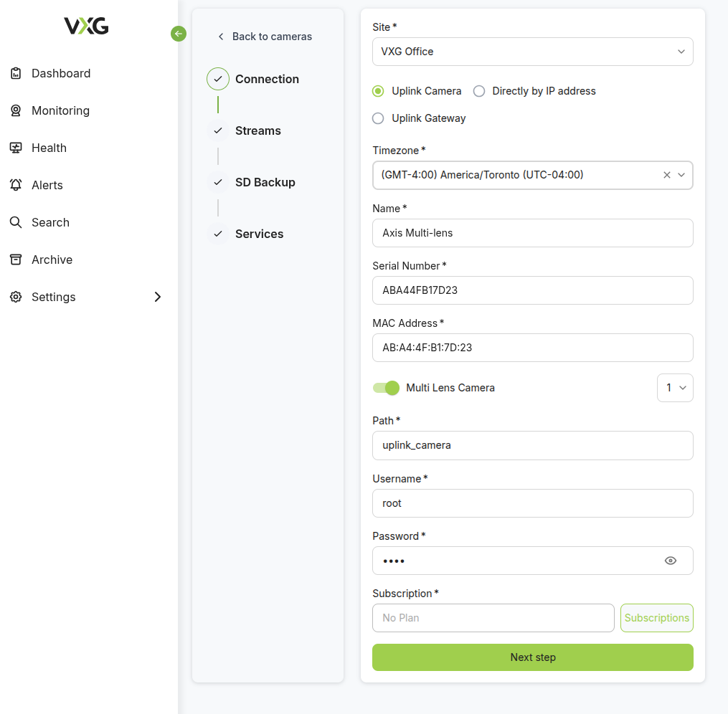The width and height of the screenshot is (728, 714).
Task: Open the lens count dropdown
Action: point(675,388)
